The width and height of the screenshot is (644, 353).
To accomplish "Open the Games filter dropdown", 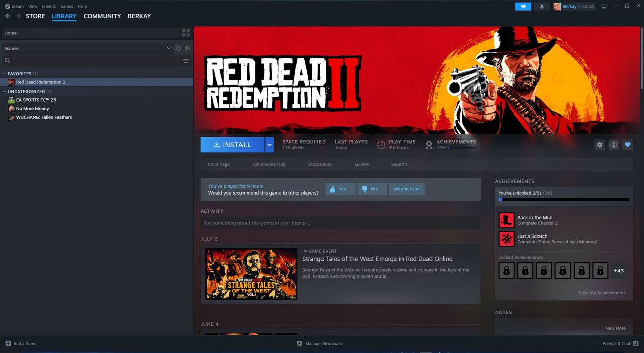I will pos(87,48).
